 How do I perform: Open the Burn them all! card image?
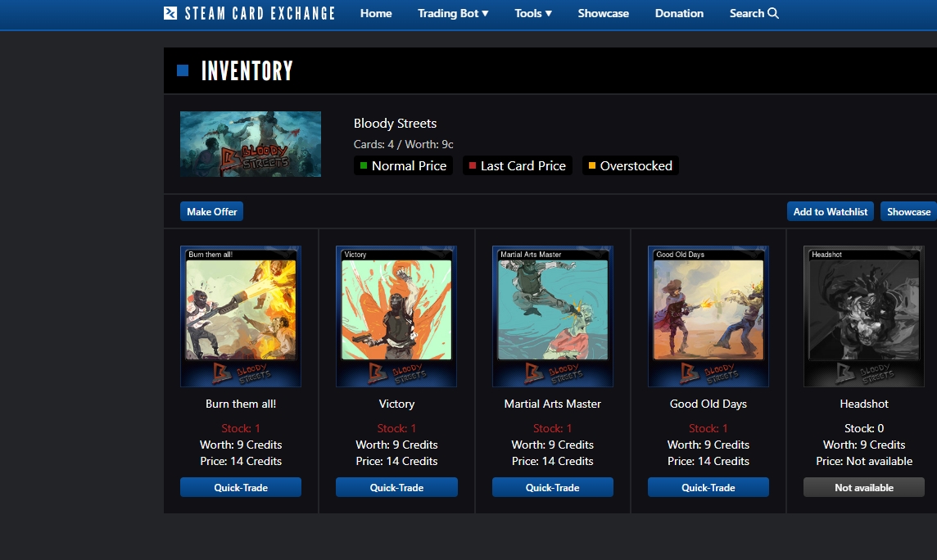pos(241,316)
